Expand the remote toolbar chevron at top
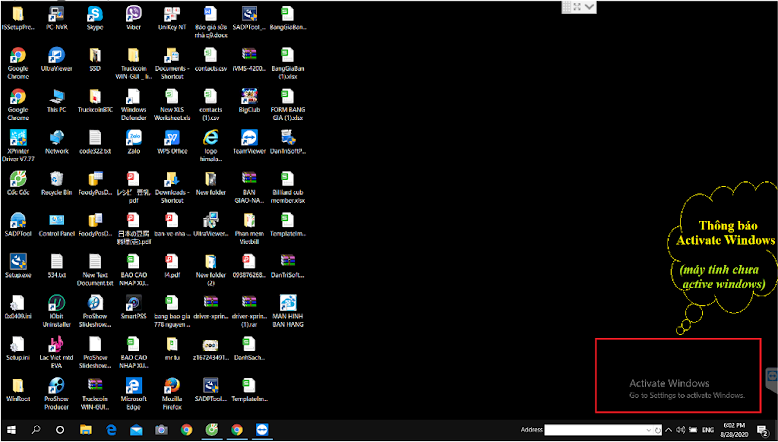The height and width of the screenshot is (442, 778). click(x=589, y=6)
